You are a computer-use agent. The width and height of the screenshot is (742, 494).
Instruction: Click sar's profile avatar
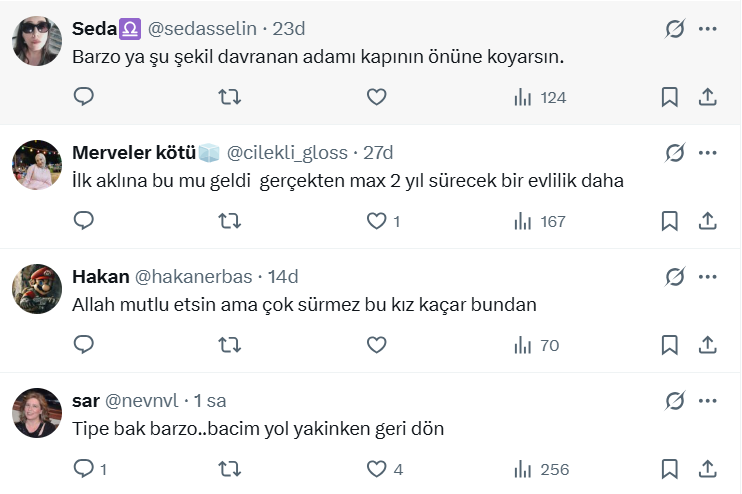click(x=37, y=412)
